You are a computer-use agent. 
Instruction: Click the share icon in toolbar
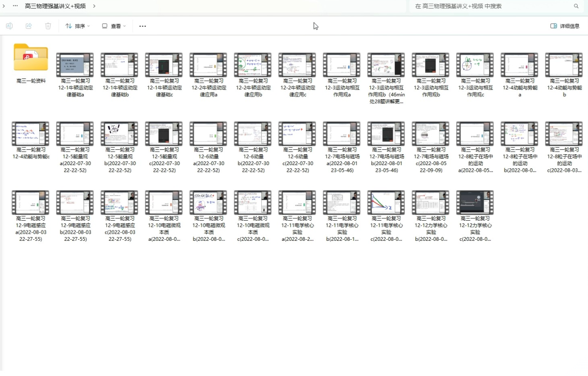coord(29,26)
